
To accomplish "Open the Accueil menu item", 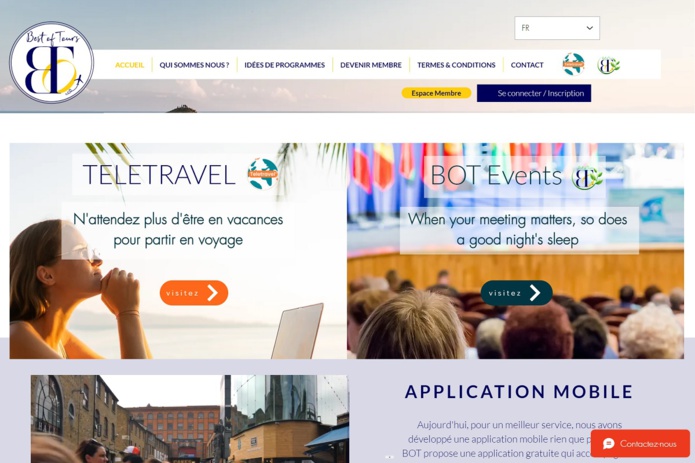I will (x=129, y=65).
